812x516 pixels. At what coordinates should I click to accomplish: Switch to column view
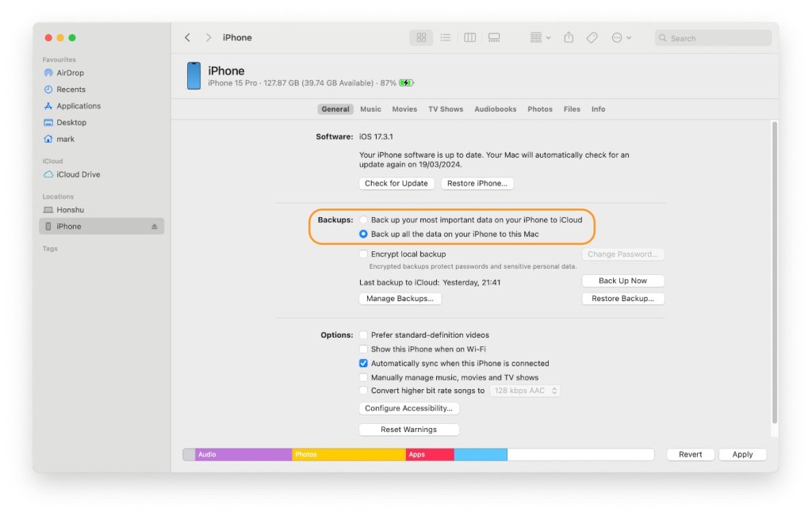pyautogui.click(x=469, y=37)
